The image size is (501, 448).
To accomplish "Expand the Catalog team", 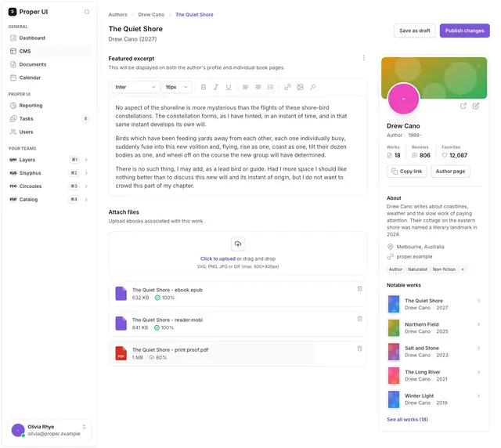I will point(86,199).
